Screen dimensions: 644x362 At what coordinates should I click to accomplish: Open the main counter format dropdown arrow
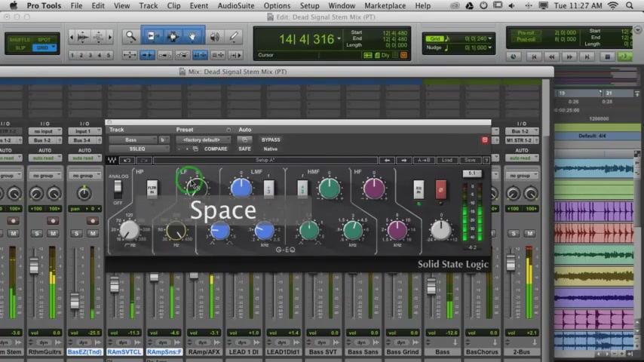pos(339,39)
